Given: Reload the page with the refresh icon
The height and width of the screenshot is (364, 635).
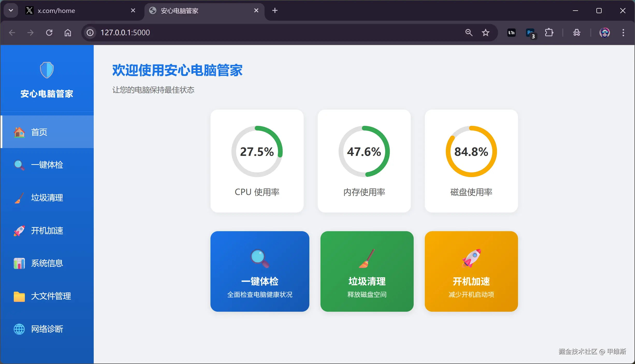Looking at the screenshot, I should tap(49, 32).
